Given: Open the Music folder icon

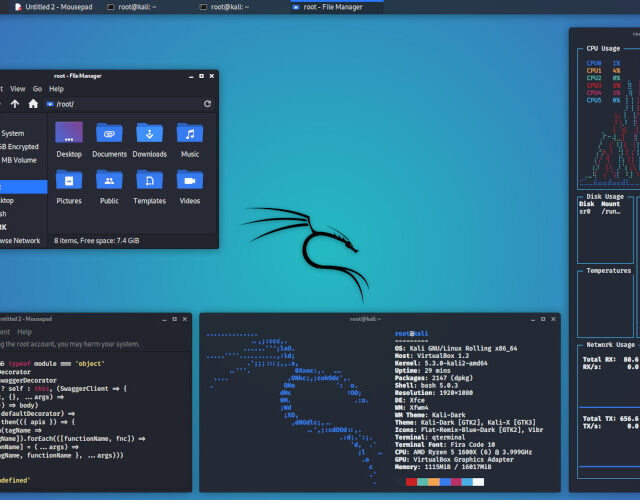Looking at the screenshot, I should [x=190, y=140].
